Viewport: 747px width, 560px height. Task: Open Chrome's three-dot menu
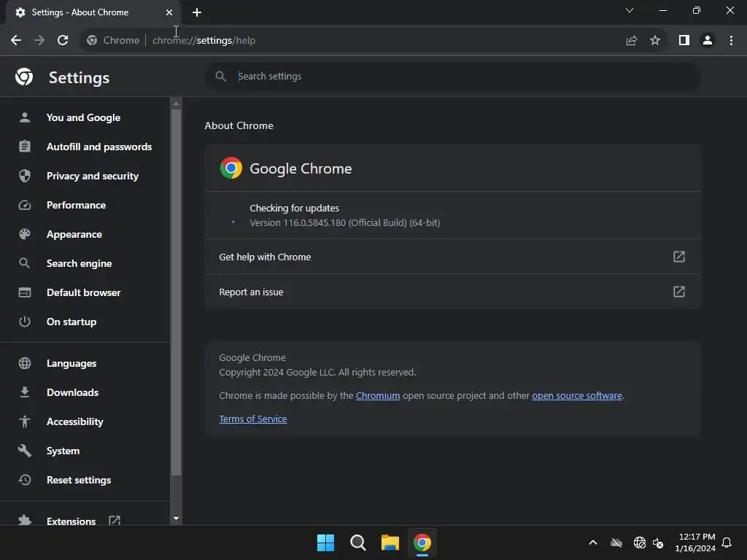[731, 41]
